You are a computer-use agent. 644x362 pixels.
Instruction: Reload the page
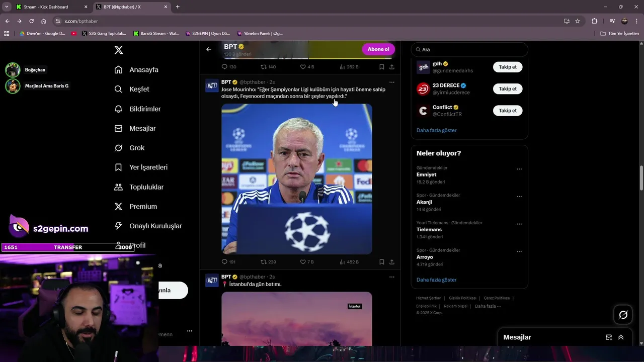point(31,21)
